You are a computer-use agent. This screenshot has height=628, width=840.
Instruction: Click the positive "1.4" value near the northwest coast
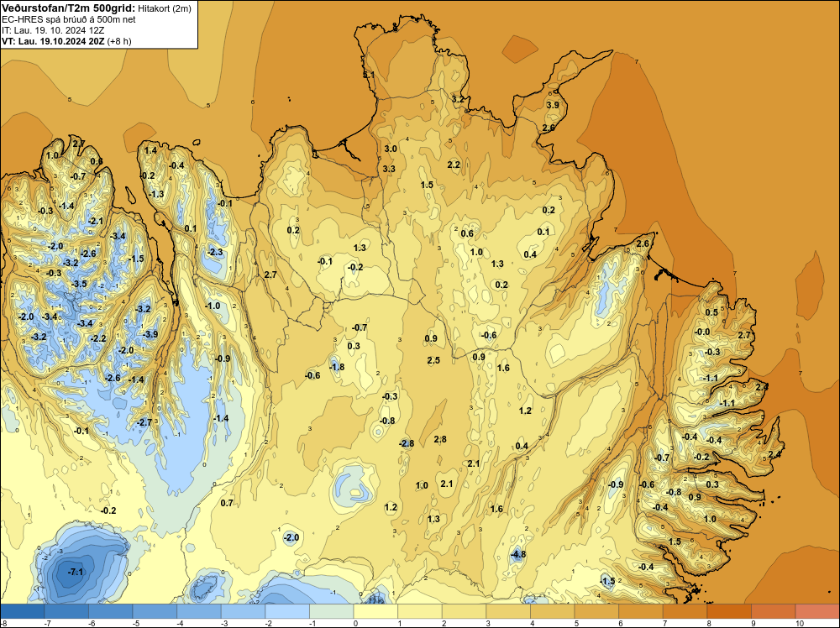pos(150,150)
